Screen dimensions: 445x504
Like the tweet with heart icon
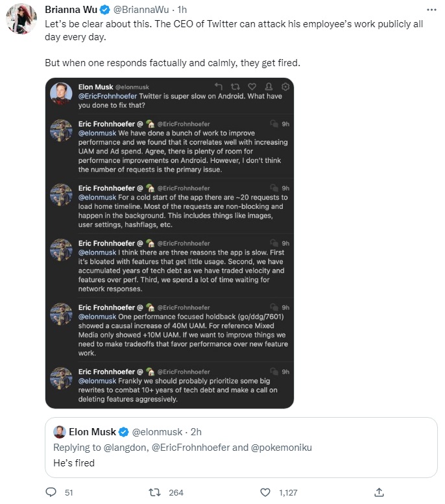pos(265,492)
